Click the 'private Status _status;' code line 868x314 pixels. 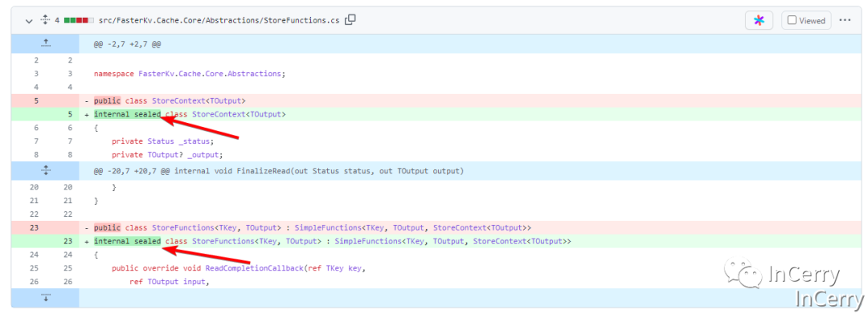[162, 141]
